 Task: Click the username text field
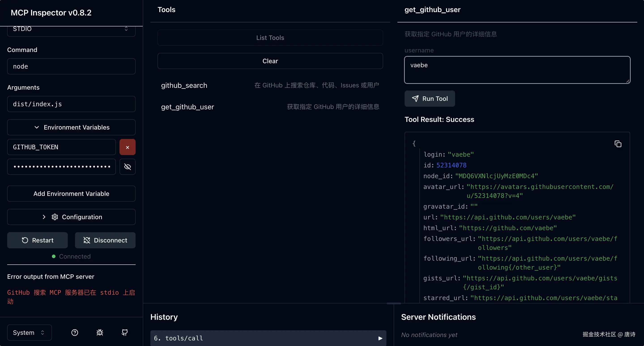[x=517, y=70]
